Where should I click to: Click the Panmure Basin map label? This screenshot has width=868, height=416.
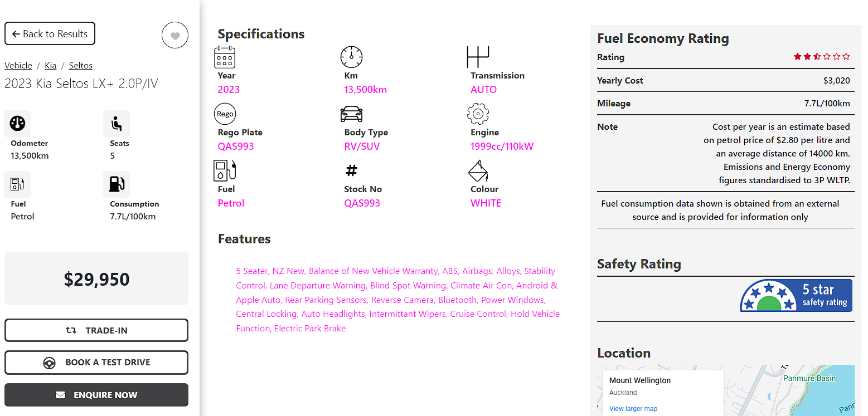click(x=809, y=378)
